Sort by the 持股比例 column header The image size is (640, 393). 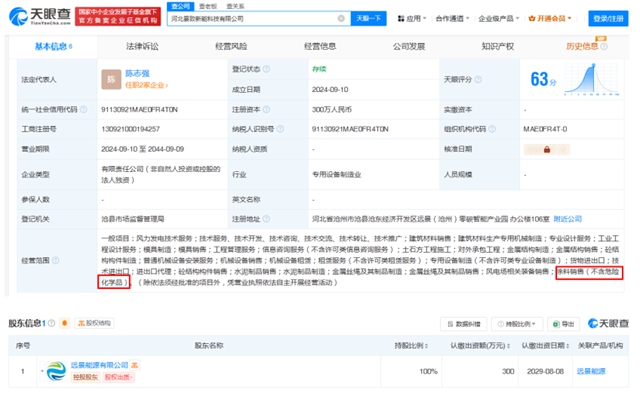click(411, 346)
